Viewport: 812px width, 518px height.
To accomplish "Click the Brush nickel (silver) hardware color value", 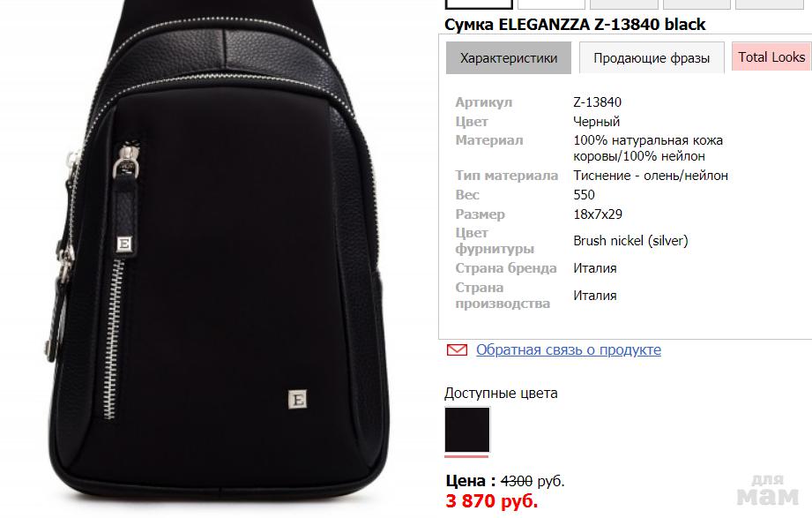I will pyautogui.click(x=630, y=241).
